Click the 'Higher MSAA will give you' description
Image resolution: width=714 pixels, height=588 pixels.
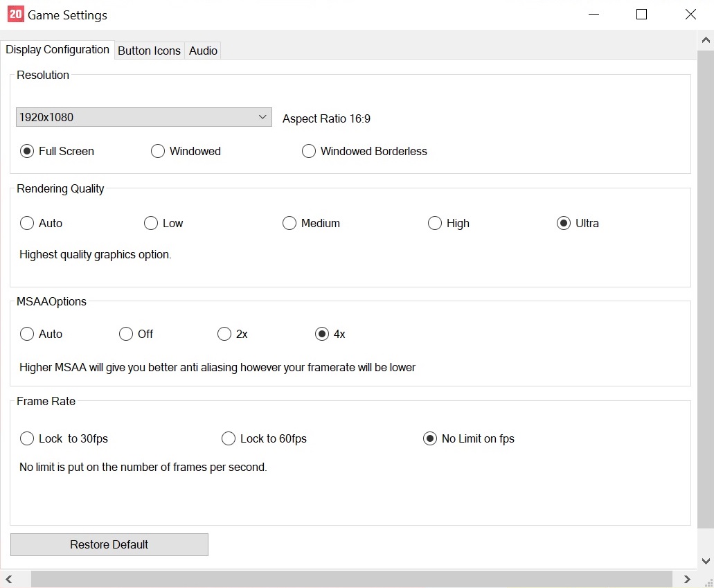(x=217, y=367)
